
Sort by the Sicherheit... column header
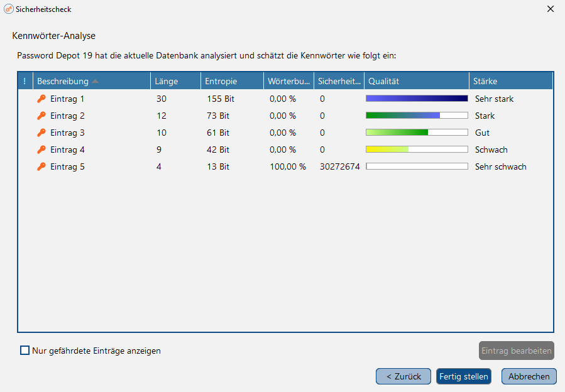click(x=339, y=81)
